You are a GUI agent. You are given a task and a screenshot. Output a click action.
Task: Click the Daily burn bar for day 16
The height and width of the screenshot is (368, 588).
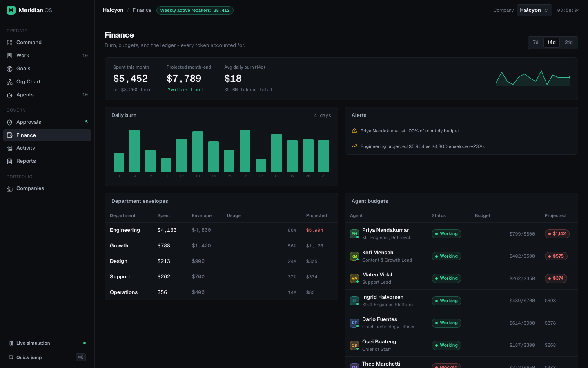pos(245,151)
